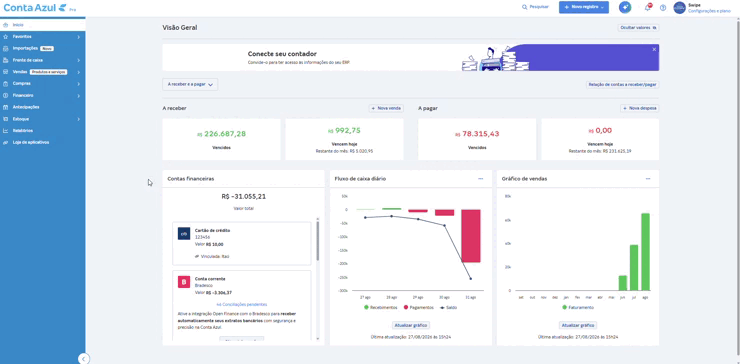The height and width of the screenshot is (364, 740).
Task: Click the Vendas icon in sidebar
Action: 5,72
